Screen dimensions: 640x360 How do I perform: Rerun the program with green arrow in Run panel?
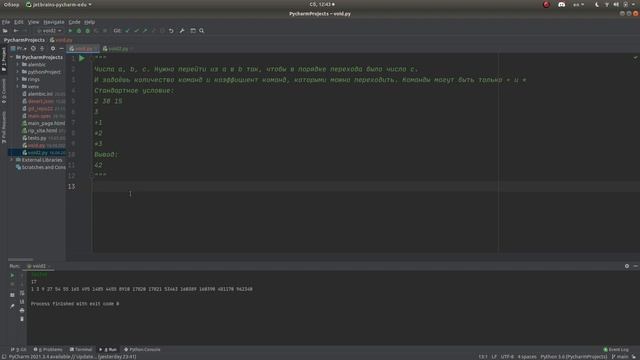pyautogui.click(x=12, y=276)
